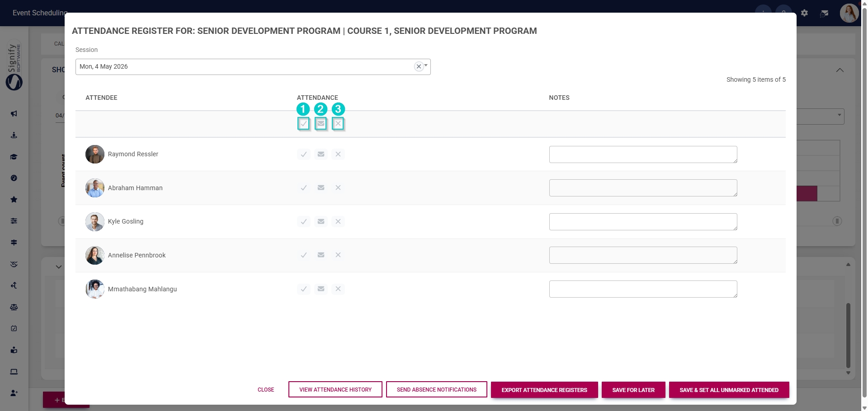Open Kyle Gosling's profile photo
This screenshot has height=411, width=868.
point(95,222)
